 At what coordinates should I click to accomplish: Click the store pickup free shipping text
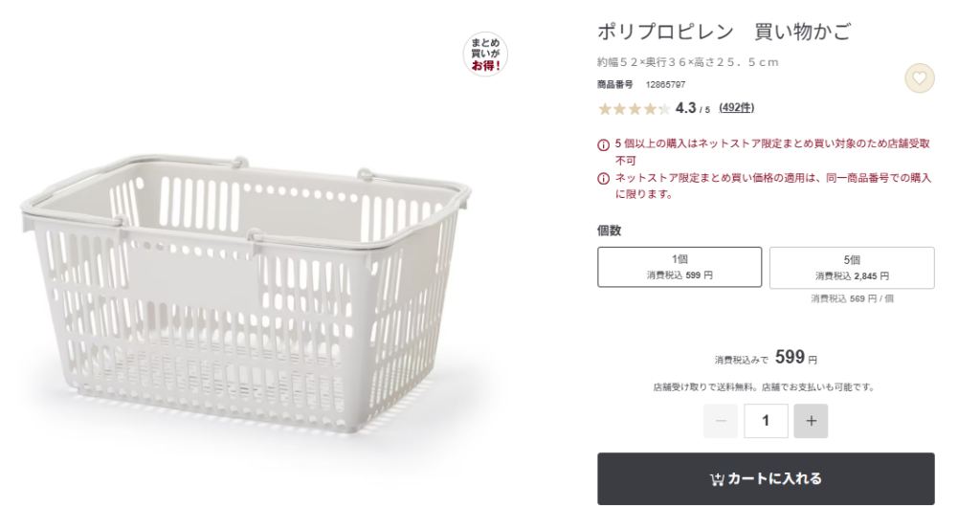pyautogui.click(x=764, y=387)
